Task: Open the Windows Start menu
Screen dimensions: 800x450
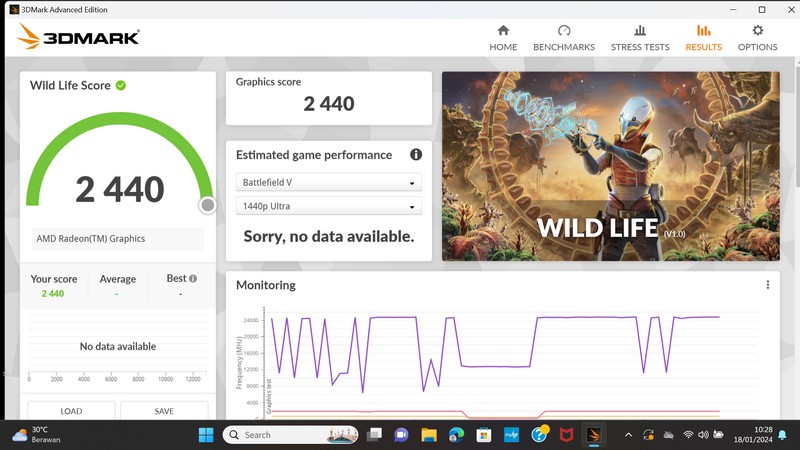Action: click(x=206, y=435)
